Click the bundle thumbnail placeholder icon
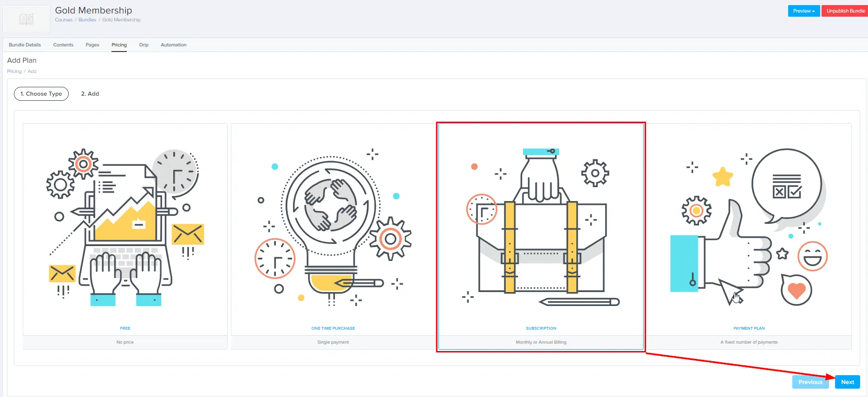868x397 pixels. pos(26,19)
